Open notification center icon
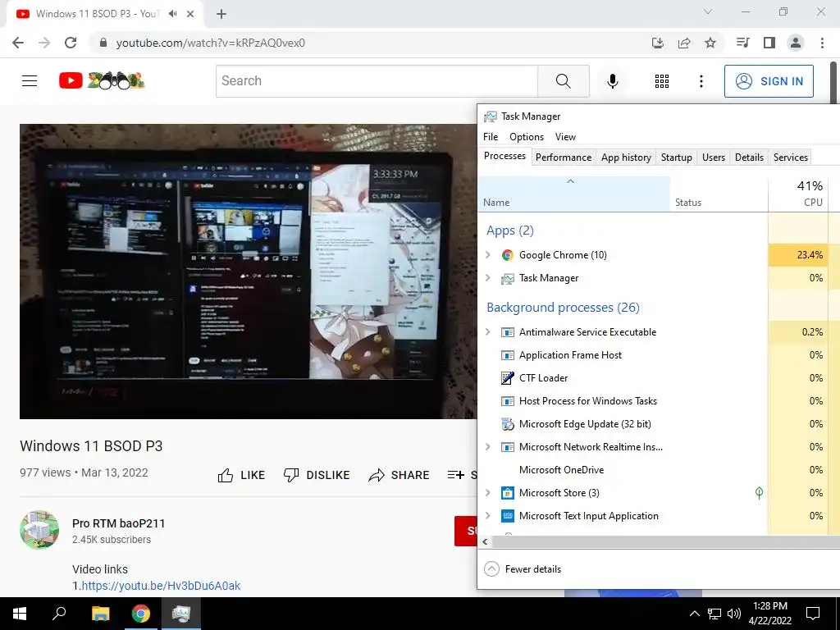 (x=813, y=614)
